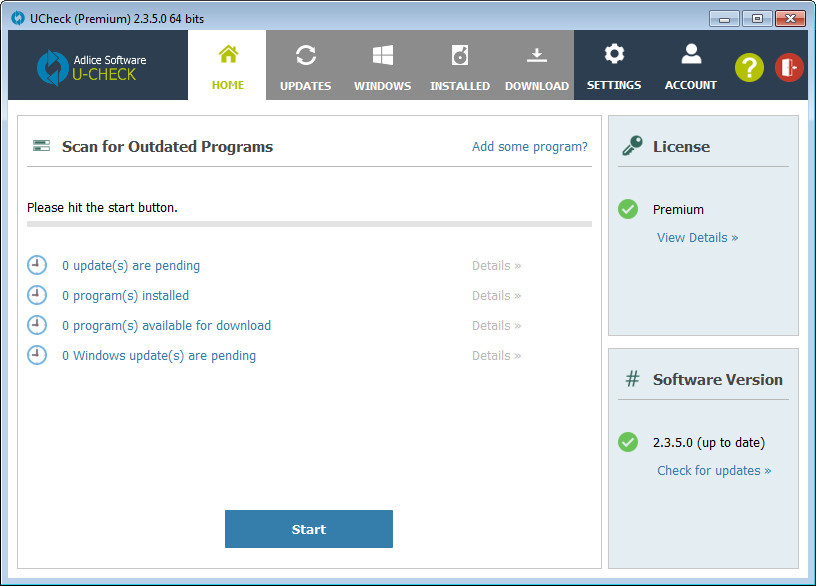
Task: Click 'Please hit the start button.' text
Action: [x=102, y=208]
